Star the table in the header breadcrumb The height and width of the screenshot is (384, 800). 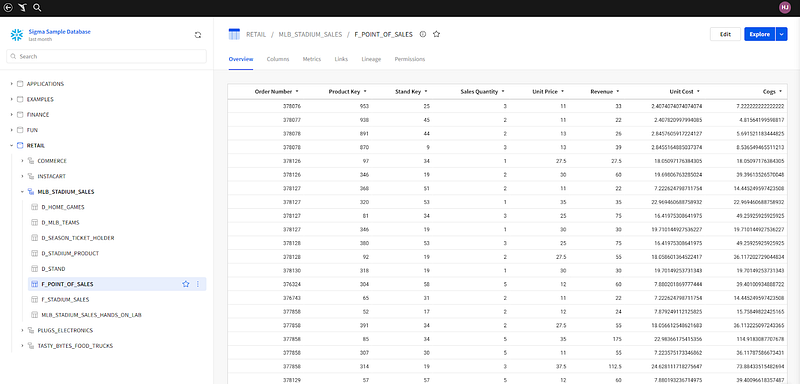tap(436, 34)
